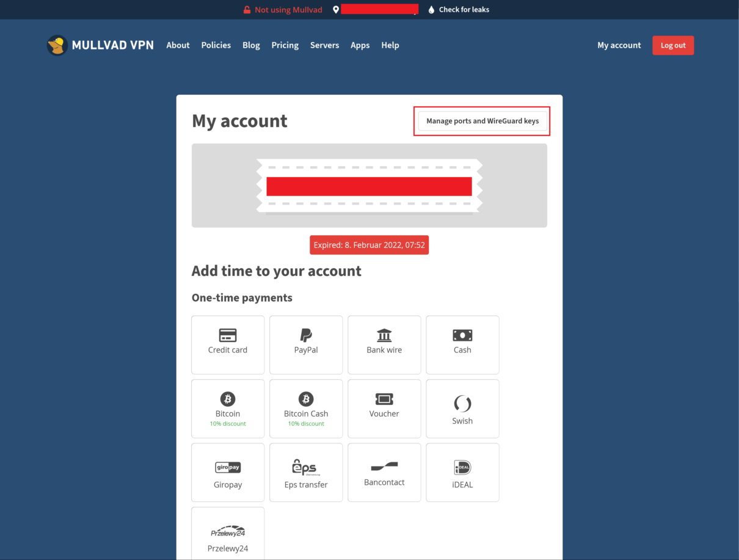This screenshot has width=739, height=560.
Task: Click the 'My account' page heading
Action: coord(239,121)
